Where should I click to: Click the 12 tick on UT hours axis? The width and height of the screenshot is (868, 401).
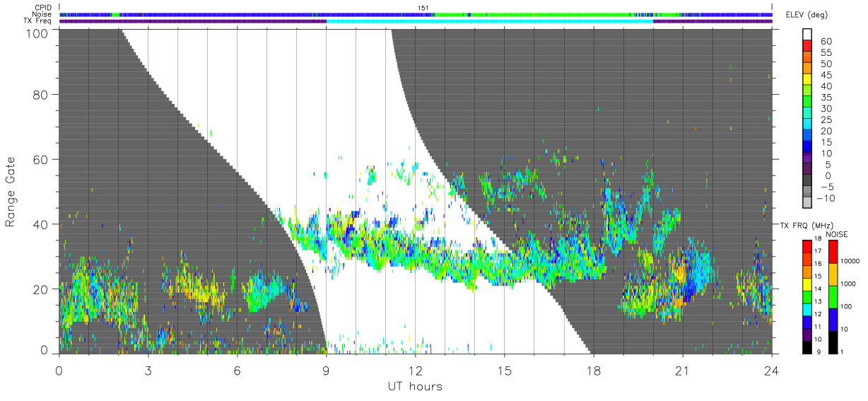tap(416, 371)
